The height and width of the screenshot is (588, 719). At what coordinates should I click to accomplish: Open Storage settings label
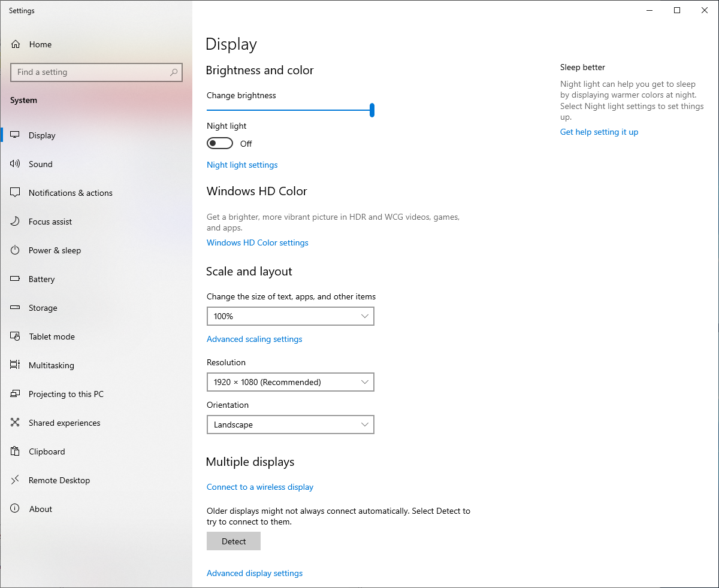(x=43, y=308)
